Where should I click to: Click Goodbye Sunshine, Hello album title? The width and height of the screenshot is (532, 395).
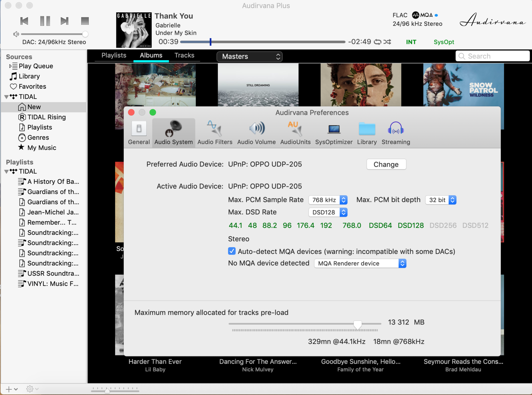click(x=361, y=362)
